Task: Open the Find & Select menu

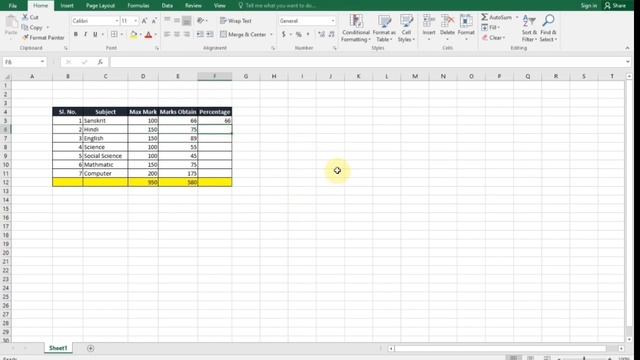Action: (x=548, y=28)
